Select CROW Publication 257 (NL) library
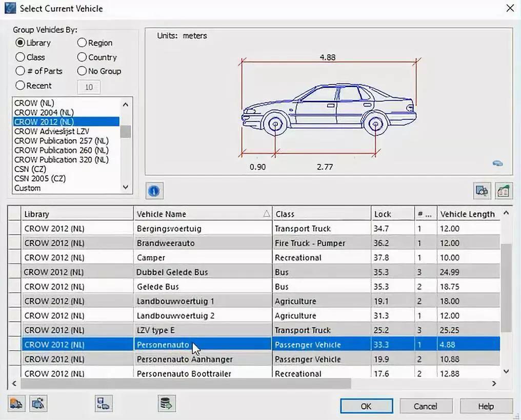 click(62, 141)
